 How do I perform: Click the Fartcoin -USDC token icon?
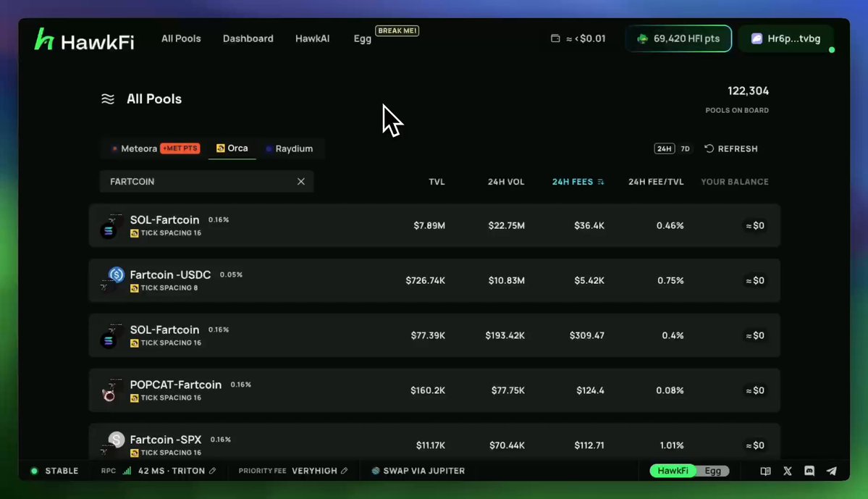pos(112,279)
